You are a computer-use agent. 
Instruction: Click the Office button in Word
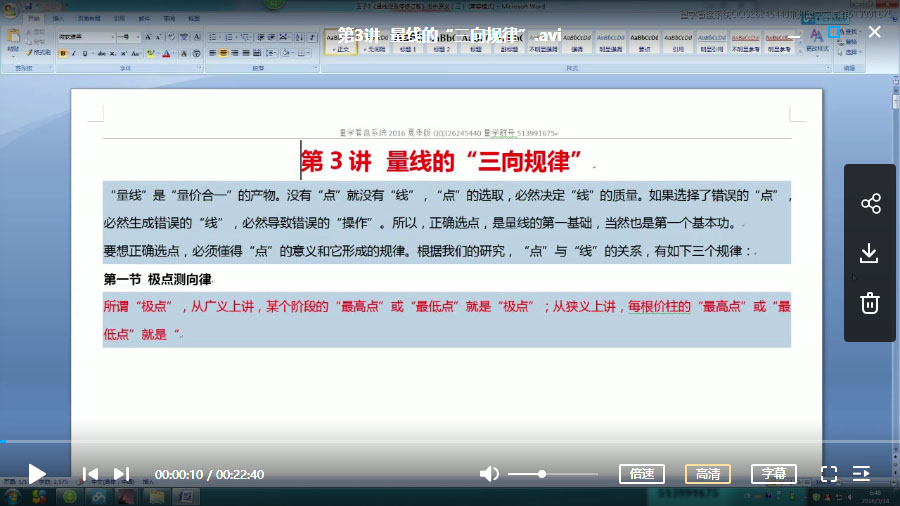[10, 9]
